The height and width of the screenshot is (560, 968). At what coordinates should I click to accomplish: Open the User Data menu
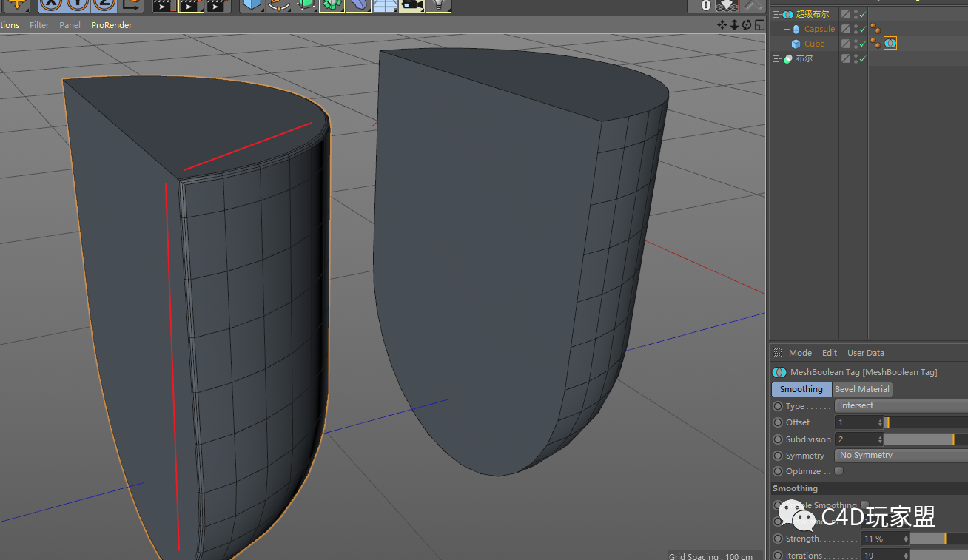pos(866,353)
